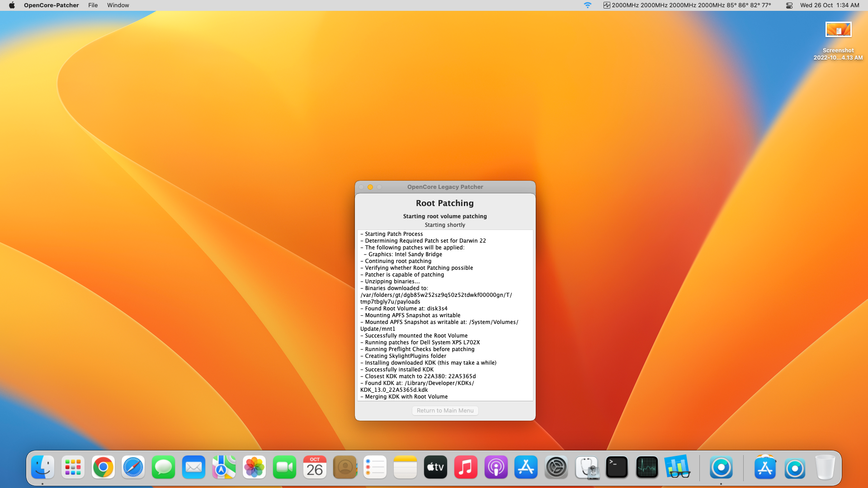Open Control Center in menu bar
868x488 pixels.
(x=789, y=5)
